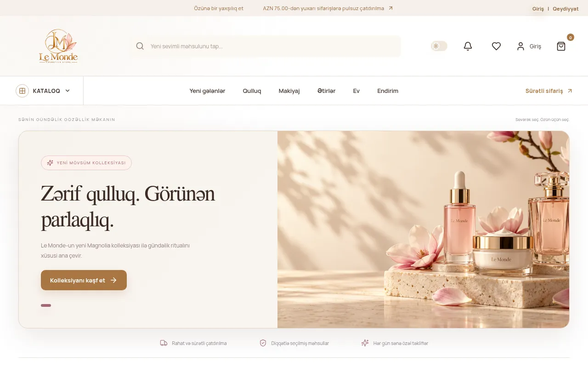The image size is (588, 368).
Task: Select the active hero slide indicator
Action: coord(46,305)
